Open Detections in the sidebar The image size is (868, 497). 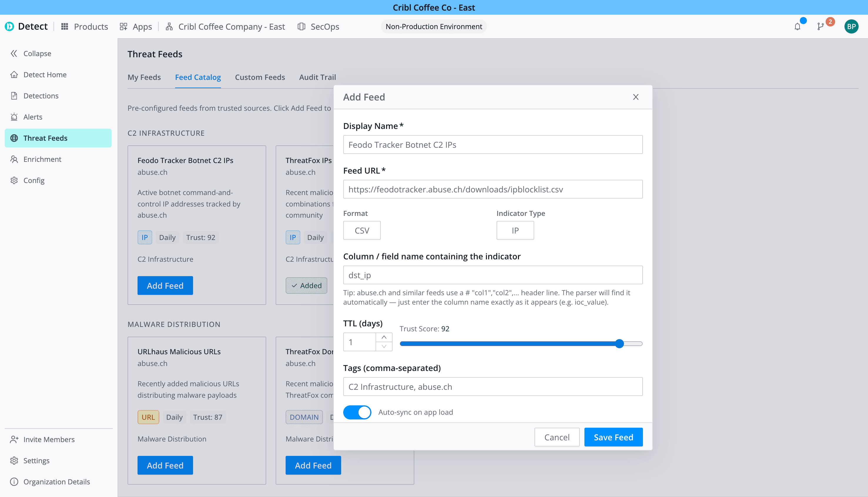click(58, 95)
